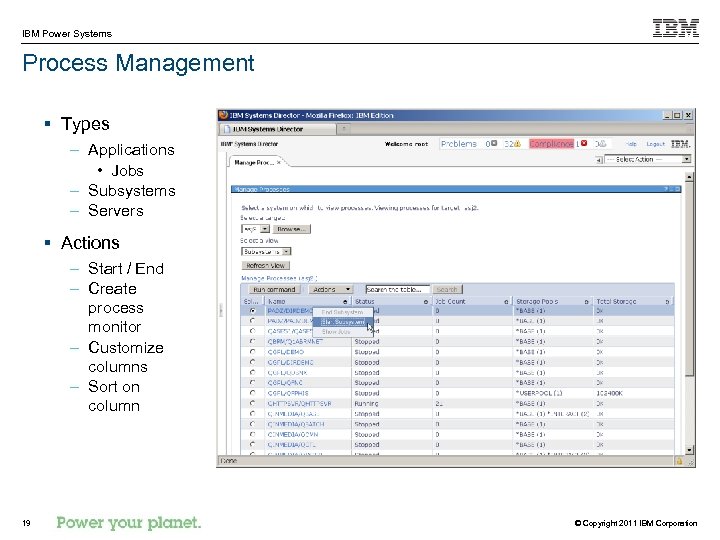Select radio button for QHTTPSVR row

click(253, 403)
